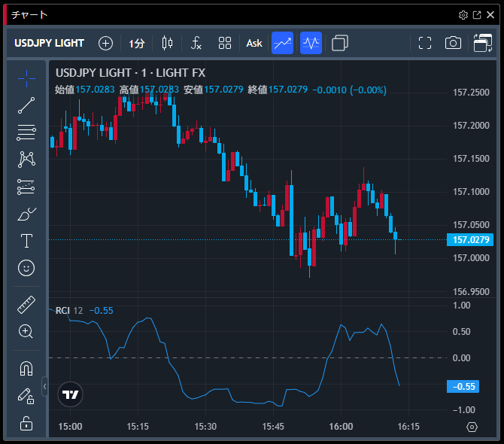Click the Ask price button
The width and height of the screenshot is (504, 444).
point(254,43)
